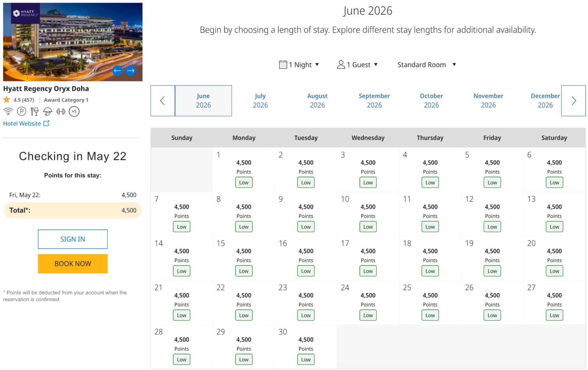Click the parking amenity icon
The height and width of the screenshot is (370, 588).
(x=21, y=112)
